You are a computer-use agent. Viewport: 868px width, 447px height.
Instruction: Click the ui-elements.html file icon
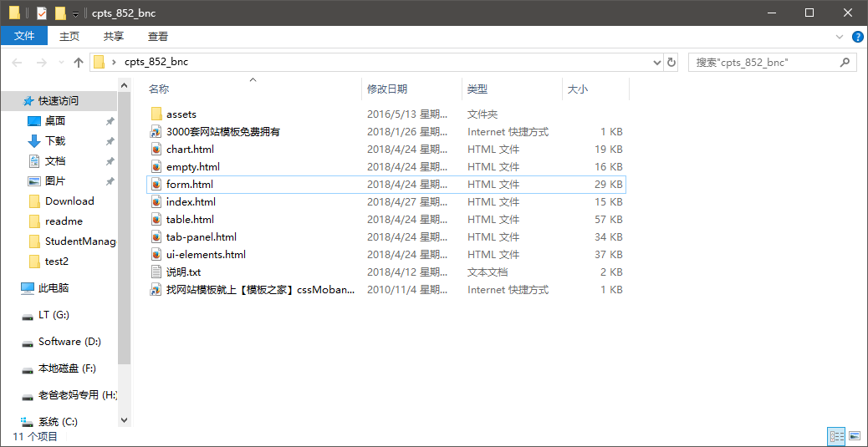point(156,255)
